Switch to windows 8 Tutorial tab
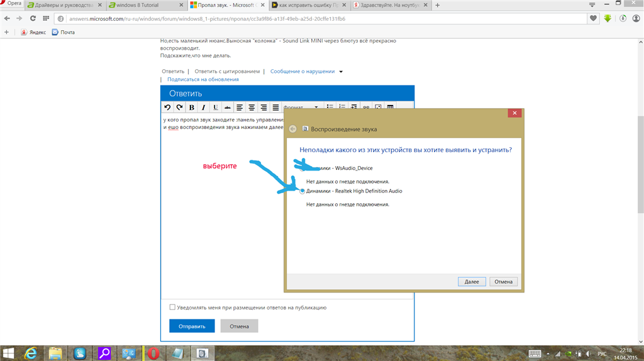 (142, 5)
